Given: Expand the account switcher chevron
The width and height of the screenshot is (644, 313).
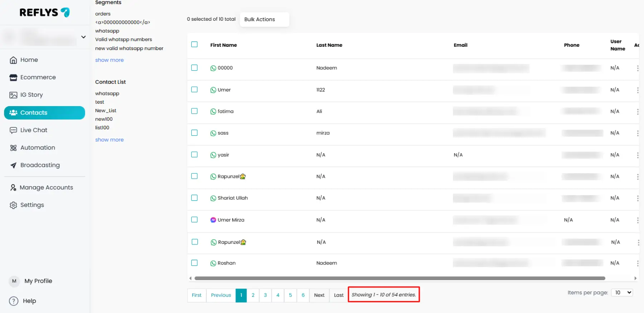Looking at the screenshot, I should 83,37.
